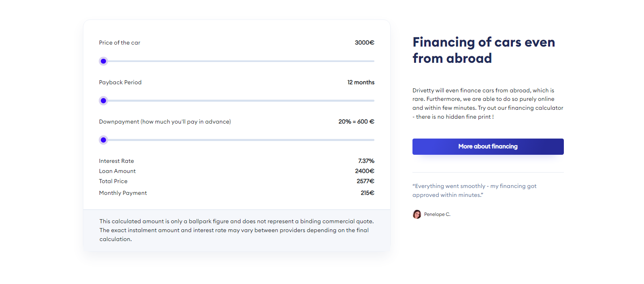644x284 pixels.
Task: Click the ballpark figure disclaimer text
Action: pos(236,230)
